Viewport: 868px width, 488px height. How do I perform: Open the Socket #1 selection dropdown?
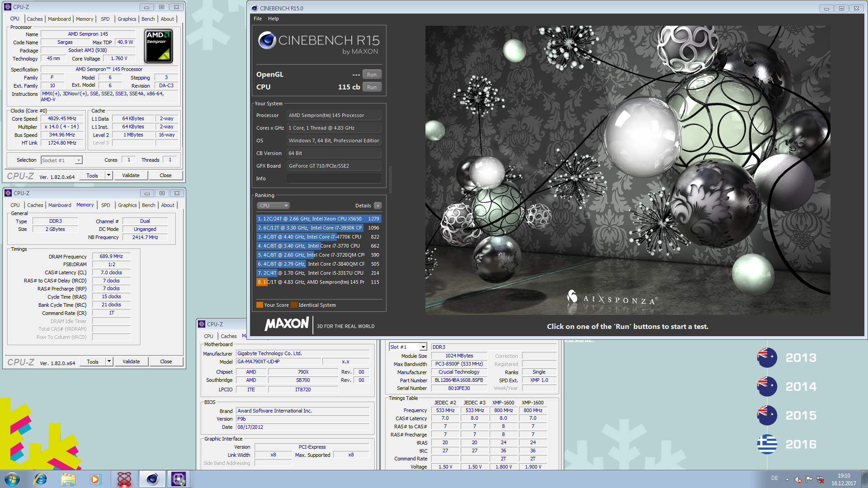(x=61, y=160)
